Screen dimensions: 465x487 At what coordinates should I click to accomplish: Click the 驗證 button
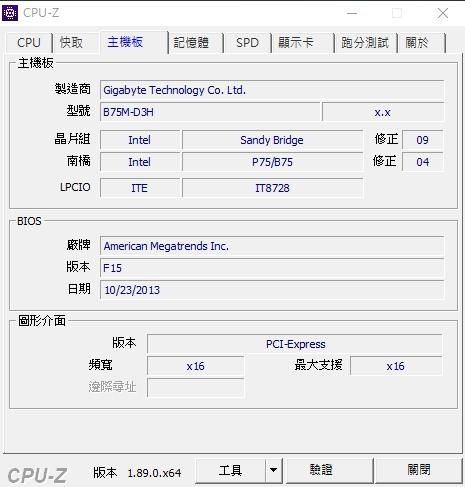point(329,471)
